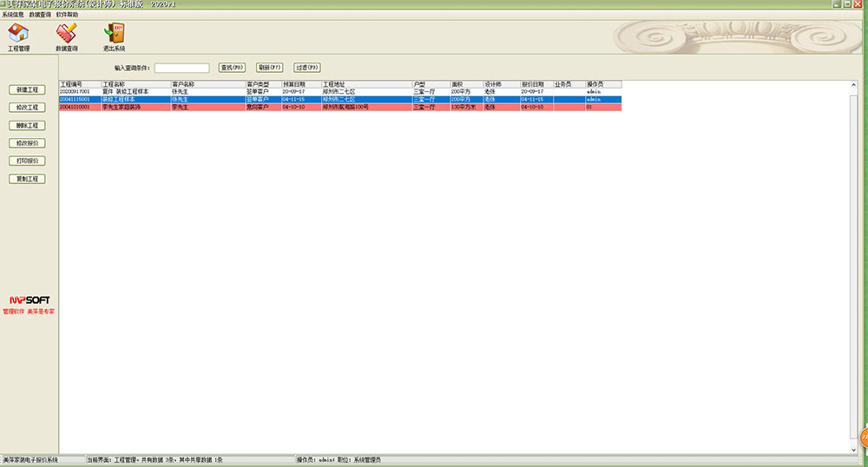Sort by the 工程编号 column header
The width and height of the screenshot is (868, 467).
tap(79, 84)
